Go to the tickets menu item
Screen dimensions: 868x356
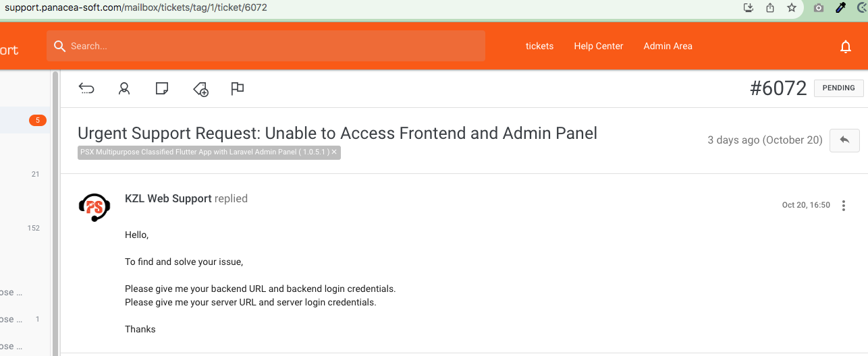pyautogui.click(x=540, y=46)
